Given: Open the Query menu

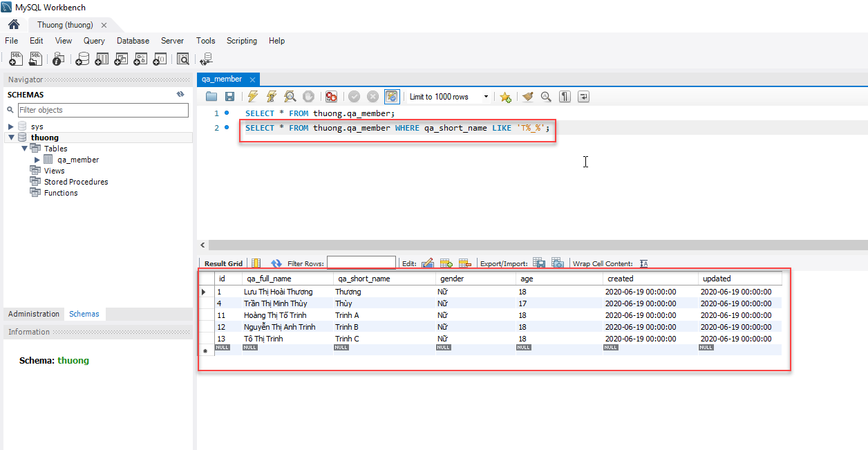Looking at the screenshot, I should 94,41.
